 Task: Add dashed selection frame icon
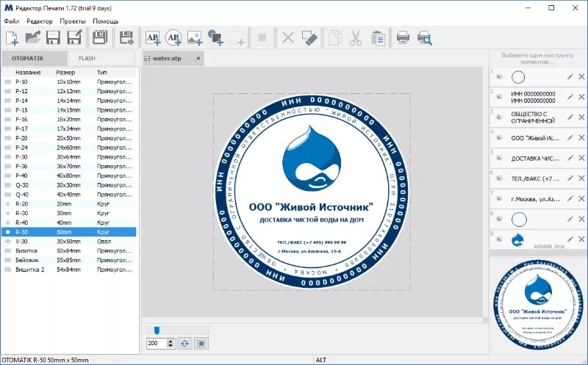click(x=237, y=38)
